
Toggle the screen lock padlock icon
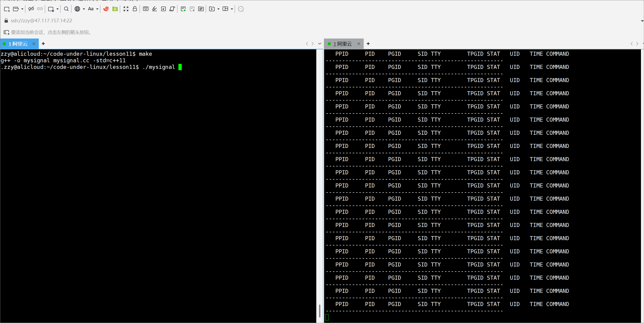135,9
